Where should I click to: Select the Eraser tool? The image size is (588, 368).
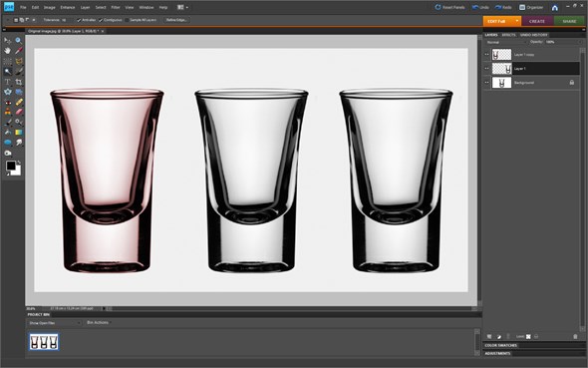18,112
